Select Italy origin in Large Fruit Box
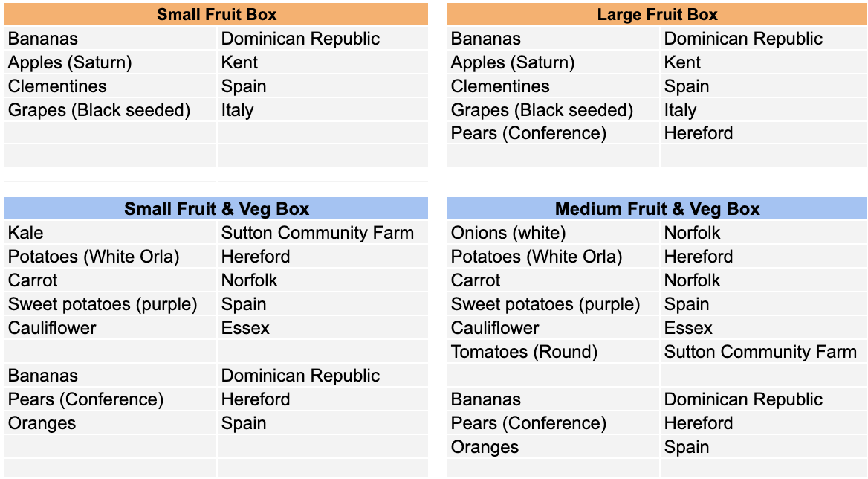Screen dimensions: 868x479 pyautogui.click(x=763, y=109)
